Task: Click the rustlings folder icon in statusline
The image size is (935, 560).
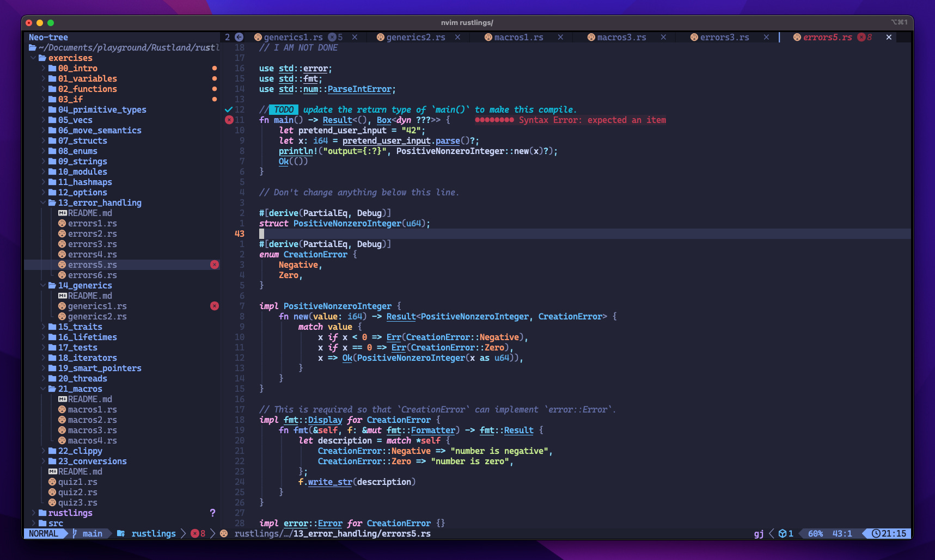Action: [121, 533]
